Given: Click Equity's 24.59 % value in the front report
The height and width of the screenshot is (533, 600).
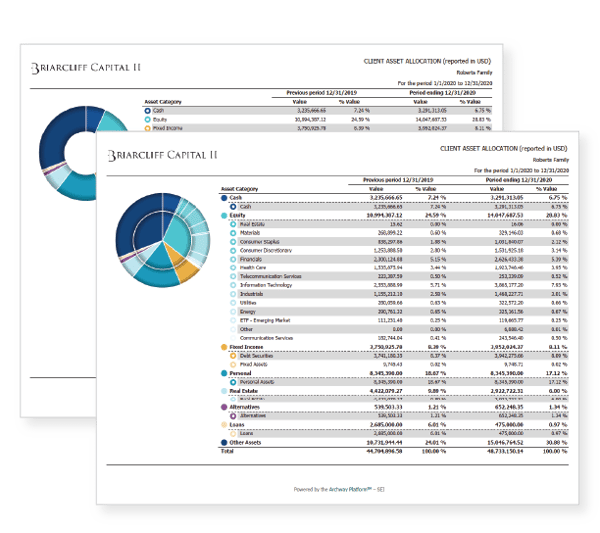Looking at the screenshot, I should 435,215.
